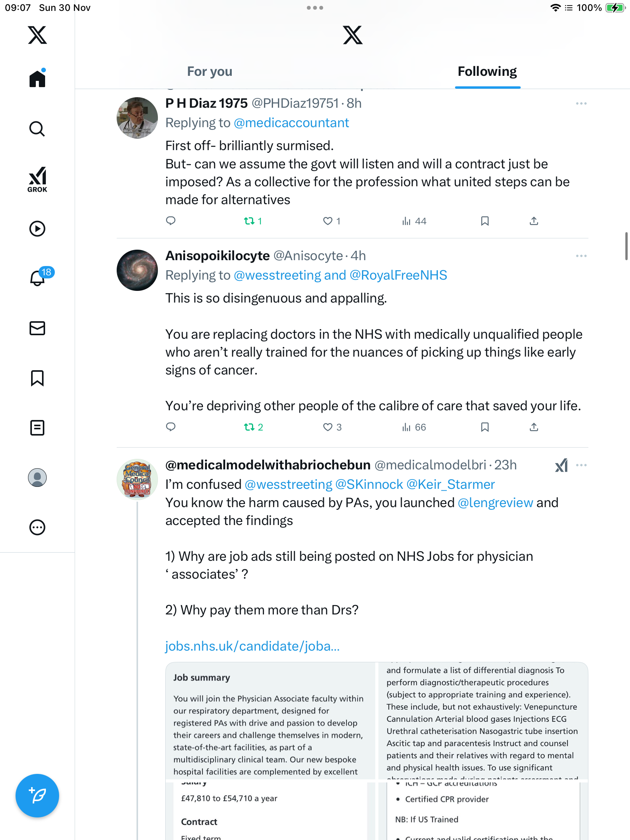Open the Video play icon in sidebar

(x=37, y=229)
